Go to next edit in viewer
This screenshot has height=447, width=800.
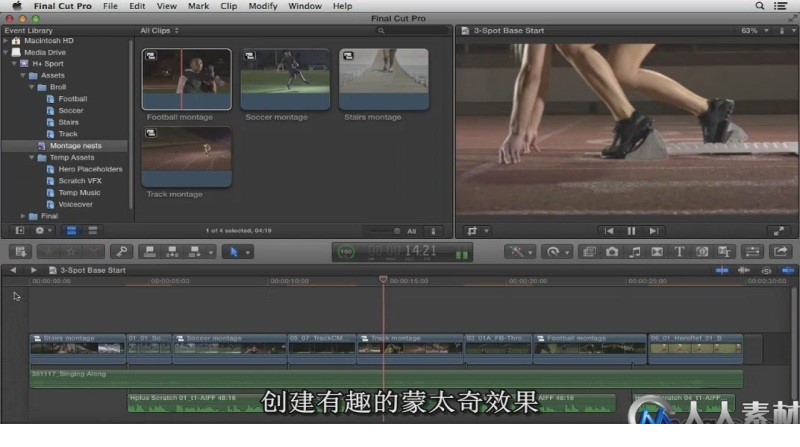point(654,231)
